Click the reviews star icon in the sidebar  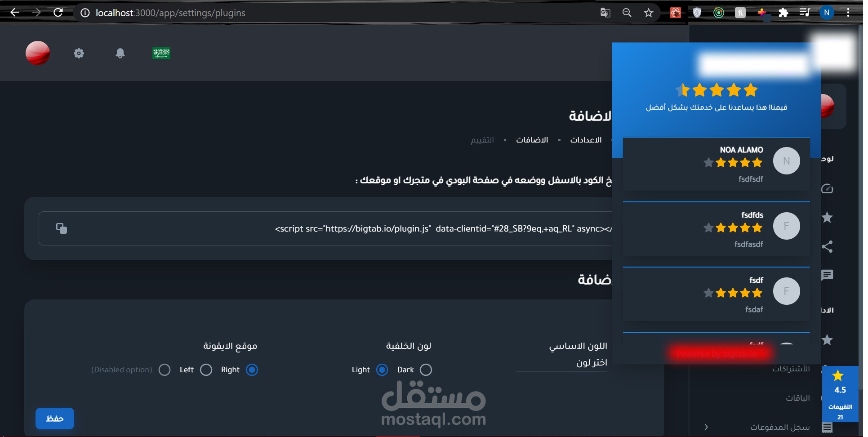tap(828, 218)
